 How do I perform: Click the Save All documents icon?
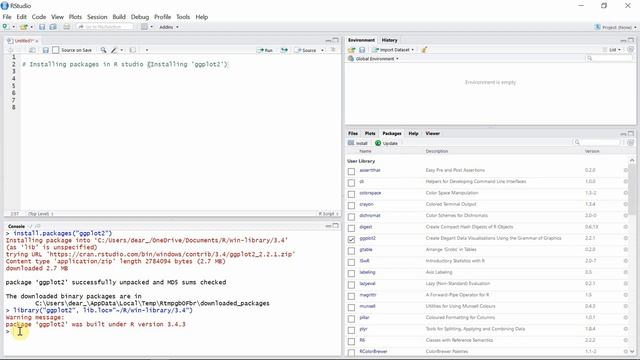[x=53, y=27]
